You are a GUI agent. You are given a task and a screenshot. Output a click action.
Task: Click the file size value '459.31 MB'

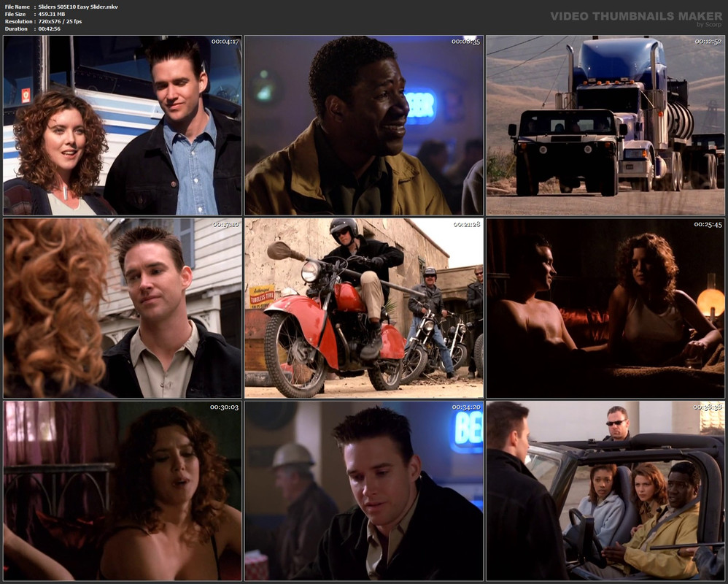[52, 14]
